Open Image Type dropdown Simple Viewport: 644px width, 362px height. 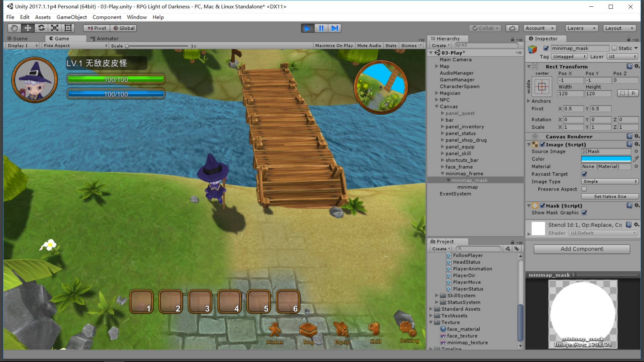click(x=610, y=181)
